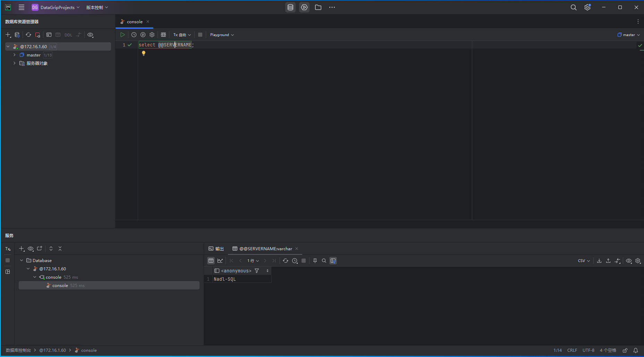
Task: Open Search Everywhere magnifier
Action: 574,7
